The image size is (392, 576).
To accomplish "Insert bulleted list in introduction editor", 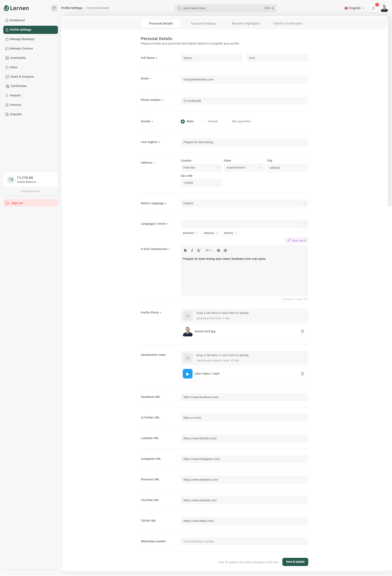I will tap(218, 250).
